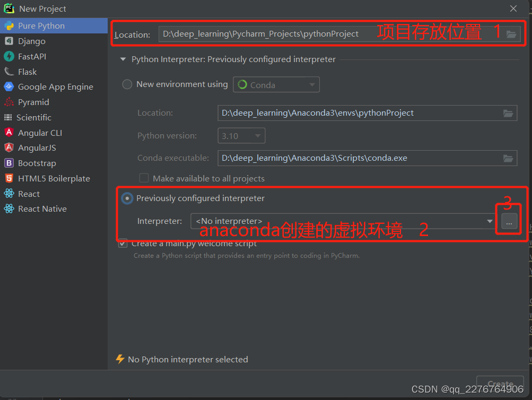
Task: Click No Python interpreter selected message
Action: pos(188,359)
